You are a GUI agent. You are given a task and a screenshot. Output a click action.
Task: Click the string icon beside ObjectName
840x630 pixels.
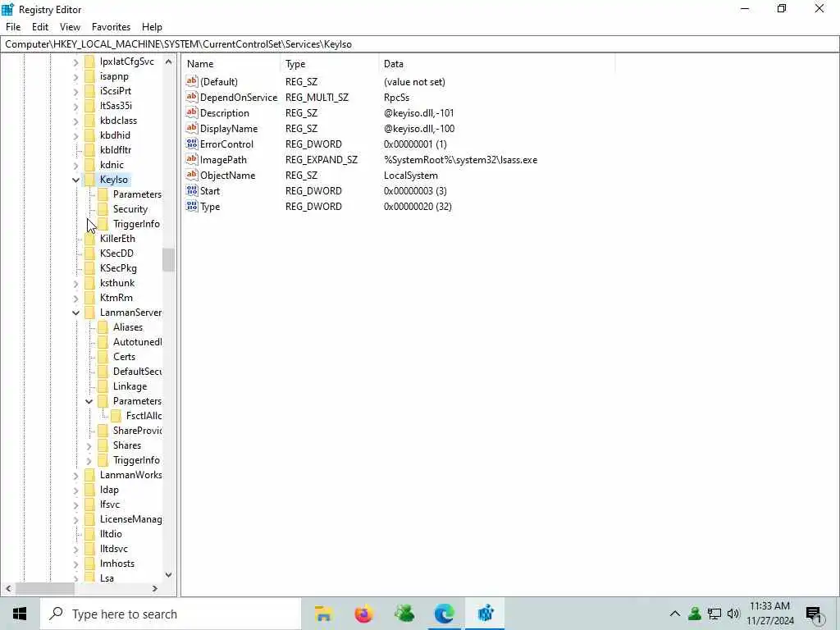coord(192,175)
